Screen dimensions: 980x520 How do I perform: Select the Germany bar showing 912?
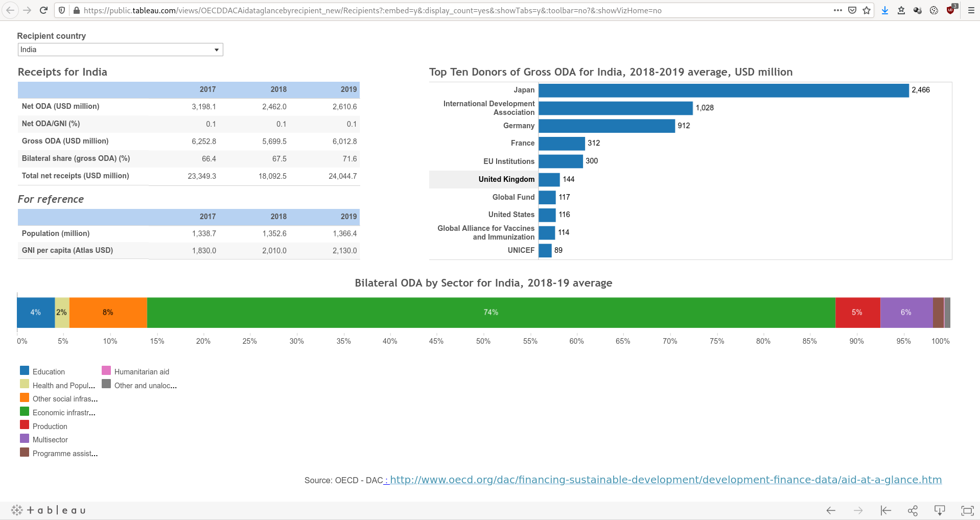tap(606, 126)
